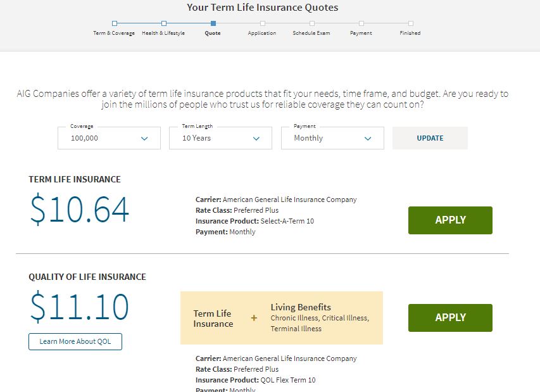Screen dimensions: 540x392
Task: Open the Coverage amount dropdown
Action: 108,137
